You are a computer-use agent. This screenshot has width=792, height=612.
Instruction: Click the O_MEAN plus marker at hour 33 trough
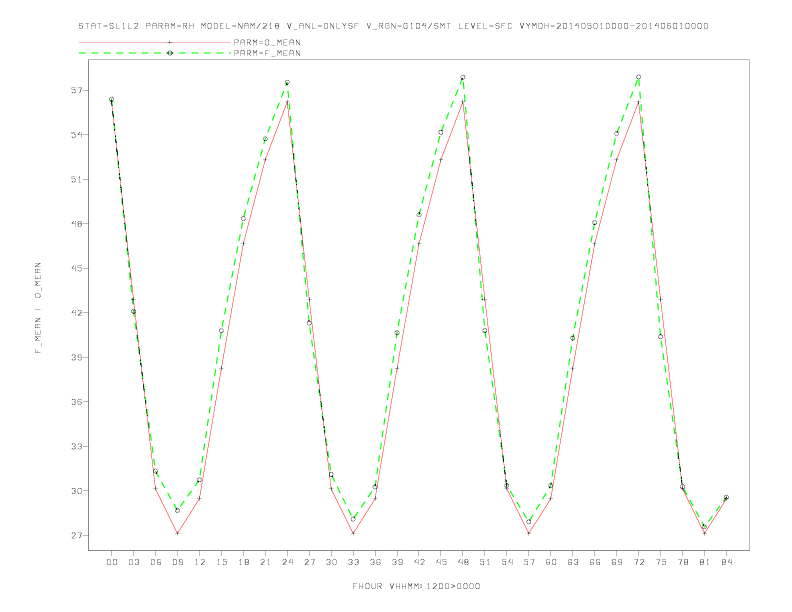[353, 533]
